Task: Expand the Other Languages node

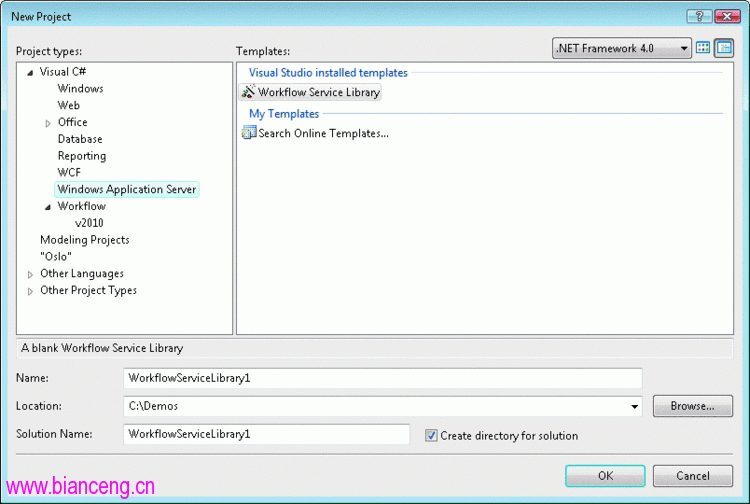Action: click(x=30, y=274)
